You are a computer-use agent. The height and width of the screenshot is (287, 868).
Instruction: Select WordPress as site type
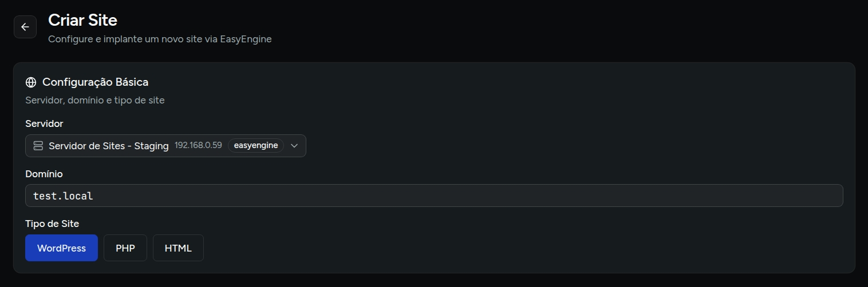[x=61, y=248]
